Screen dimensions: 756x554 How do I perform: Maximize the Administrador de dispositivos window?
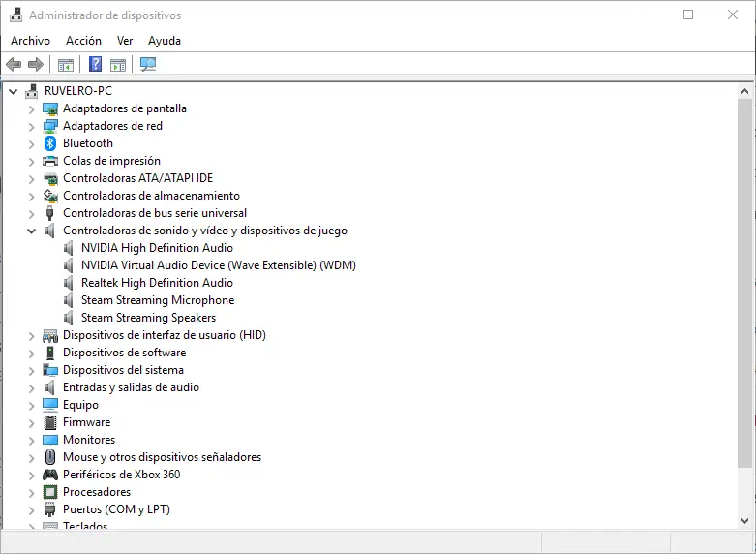688,15
